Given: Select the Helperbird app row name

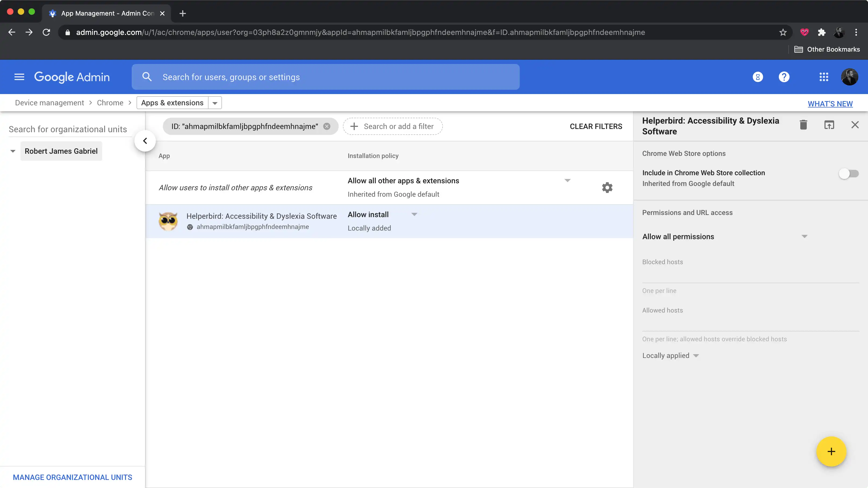Looking at the screenshot, I should pyautogui.click(x=261, y=216).
